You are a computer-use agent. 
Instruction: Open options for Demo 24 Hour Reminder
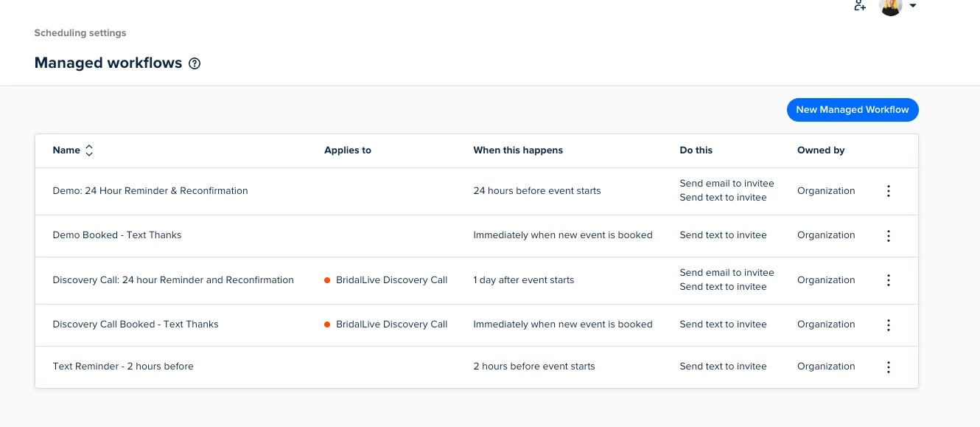coord(888,191)
